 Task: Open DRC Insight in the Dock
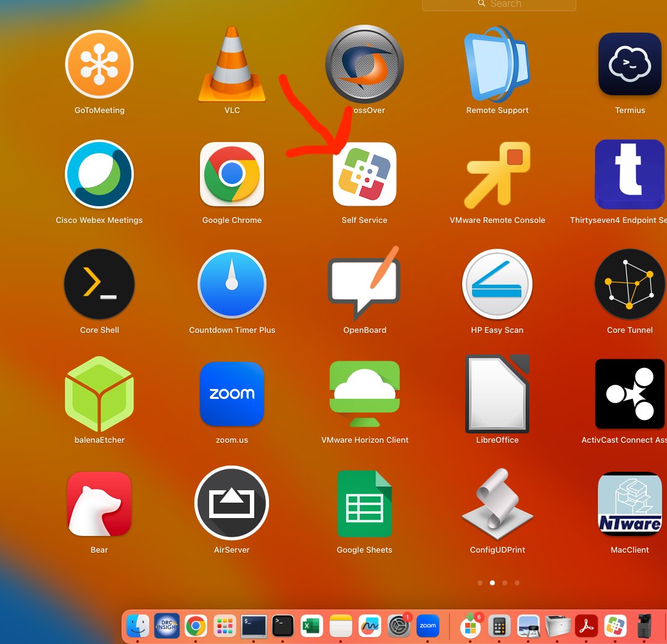coord(167,625)
